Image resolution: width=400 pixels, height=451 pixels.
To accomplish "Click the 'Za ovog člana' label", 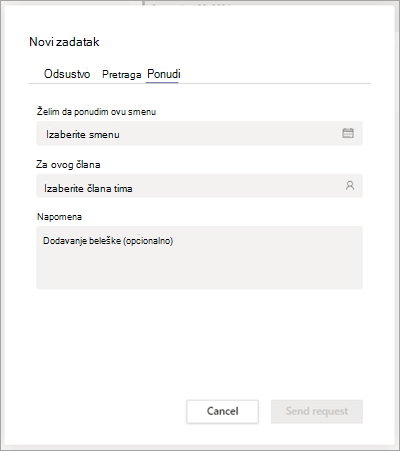I will (68, 164).
